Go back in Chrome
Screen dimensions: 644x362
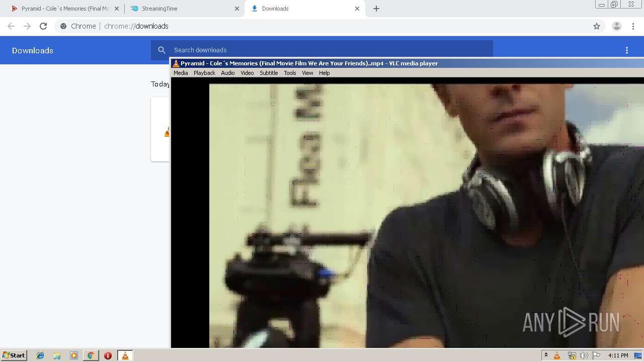pyautogui.click(x=11, y=26)
